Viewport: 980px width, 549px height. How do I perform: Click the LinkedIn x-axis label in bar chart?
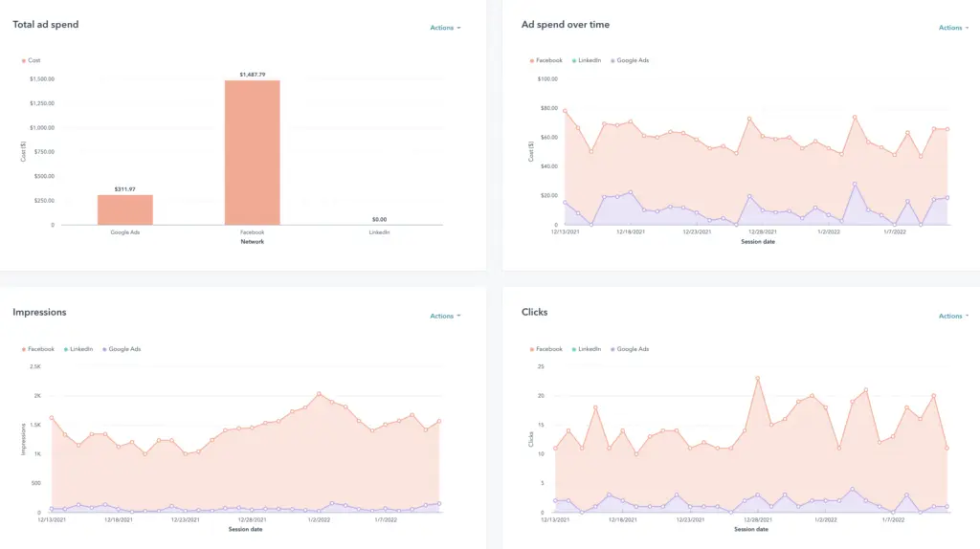click(x=379, y=232)
